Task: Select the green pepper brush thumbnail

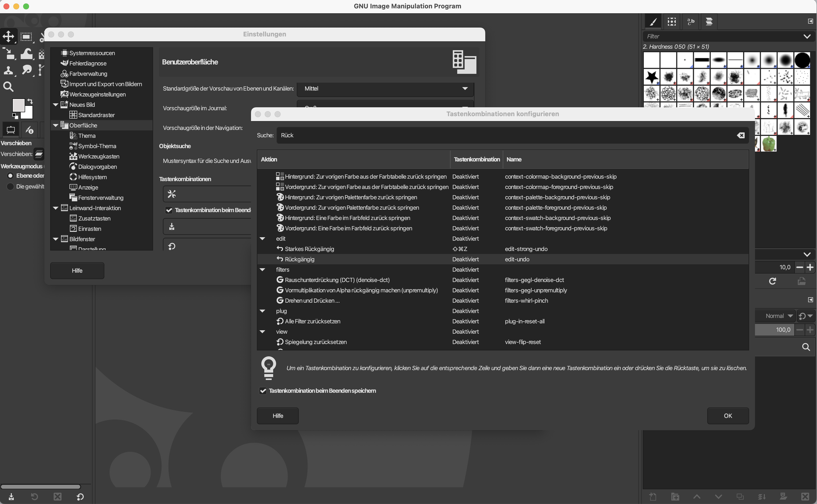Action: point(769,144)
